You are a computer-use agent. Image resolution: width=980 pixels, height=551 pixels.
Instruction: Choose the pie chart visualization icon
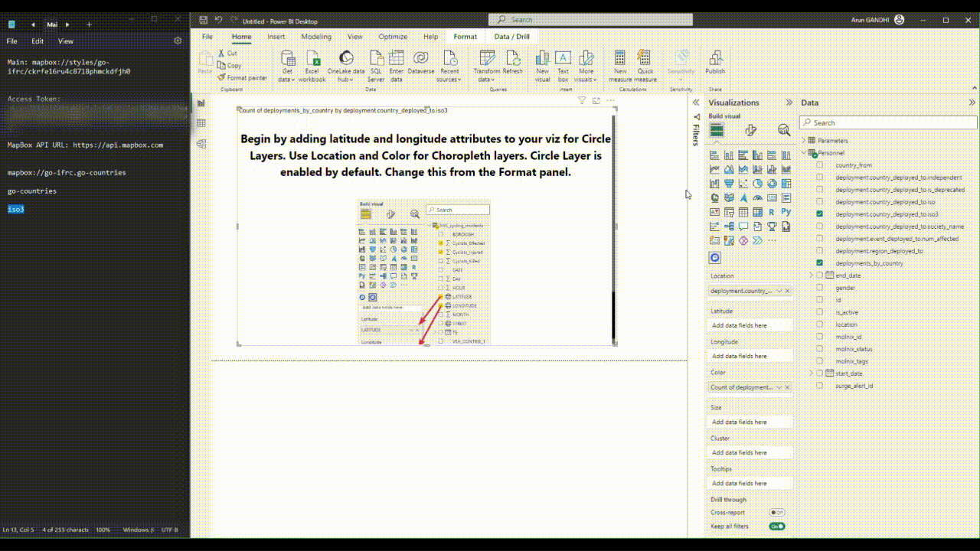click(x=757, y=184)
